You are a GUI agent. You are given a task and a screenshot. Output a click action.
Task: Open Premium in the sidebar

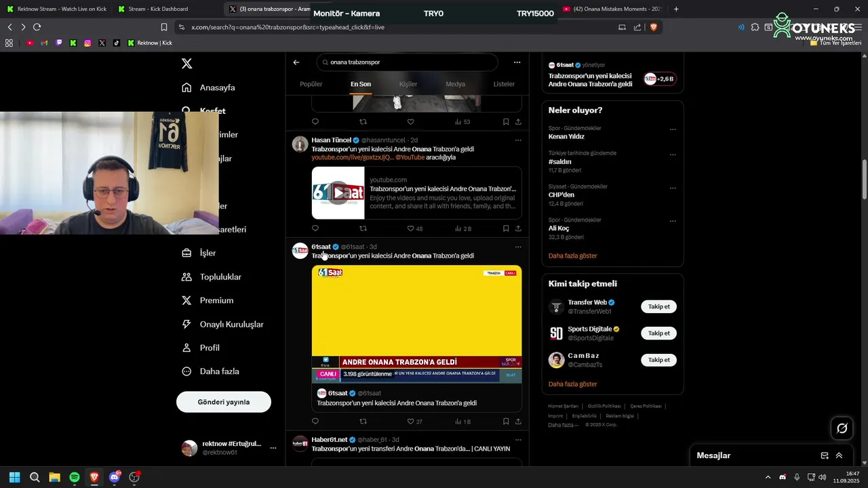(x=208, y=300)
